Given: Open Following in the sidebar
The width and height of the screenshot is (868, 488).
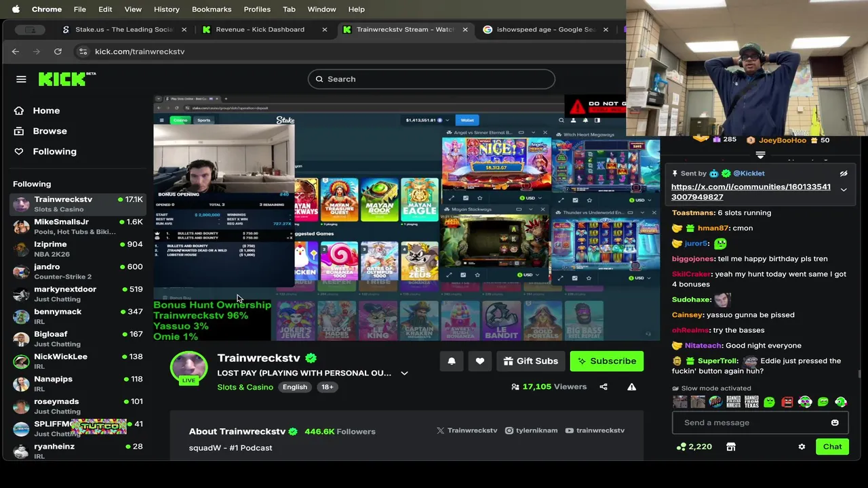Looking at the screenshot, I should pos(54,151).
